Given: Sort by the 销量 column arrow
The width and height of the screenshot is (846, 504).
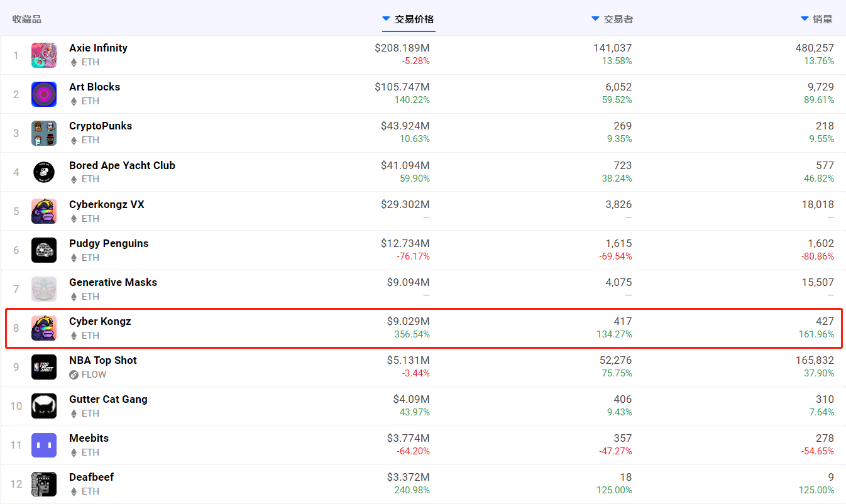Looking at the screenshot, I should pos(805,19).
